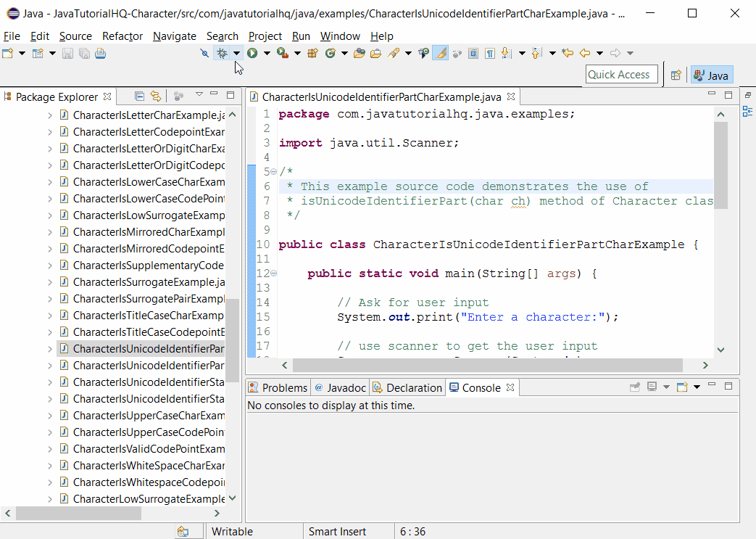Screen dimensions: 756x539
Task: Switch to the Java perspective button
Action: (711, 75)
